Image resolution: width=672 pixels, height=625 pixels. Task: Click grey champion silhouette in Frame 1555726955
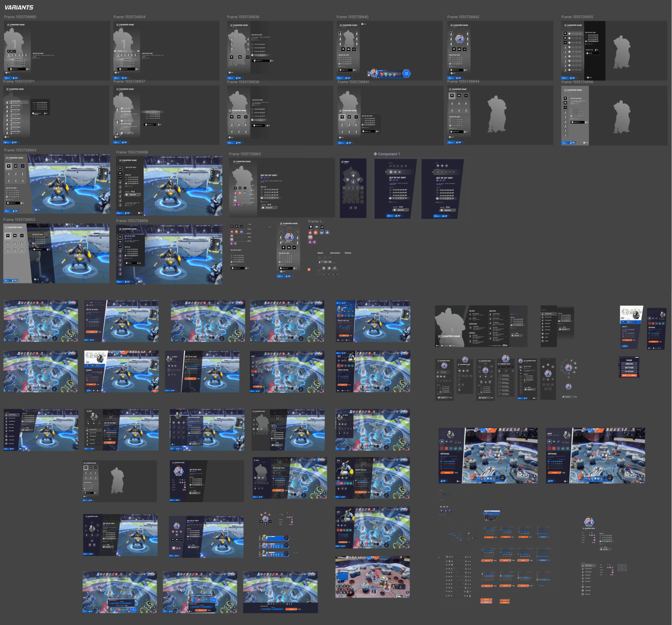pos(622,52)
